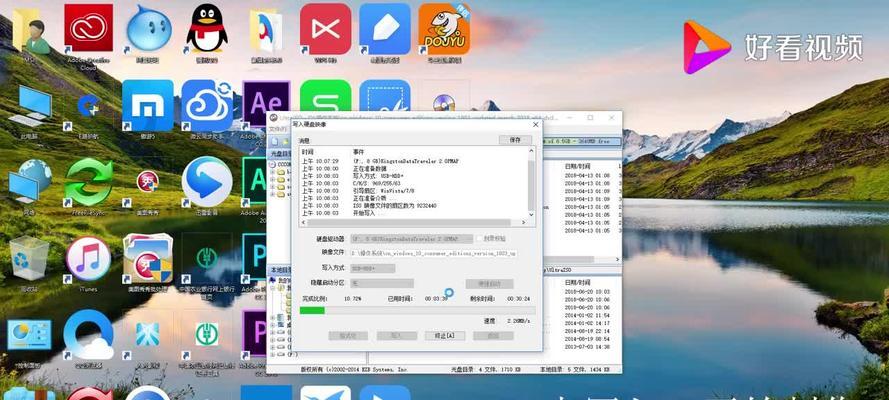889x400 pixels.
Task: Click the 保存 (Save) log button
Action: (x=515, y=139)
